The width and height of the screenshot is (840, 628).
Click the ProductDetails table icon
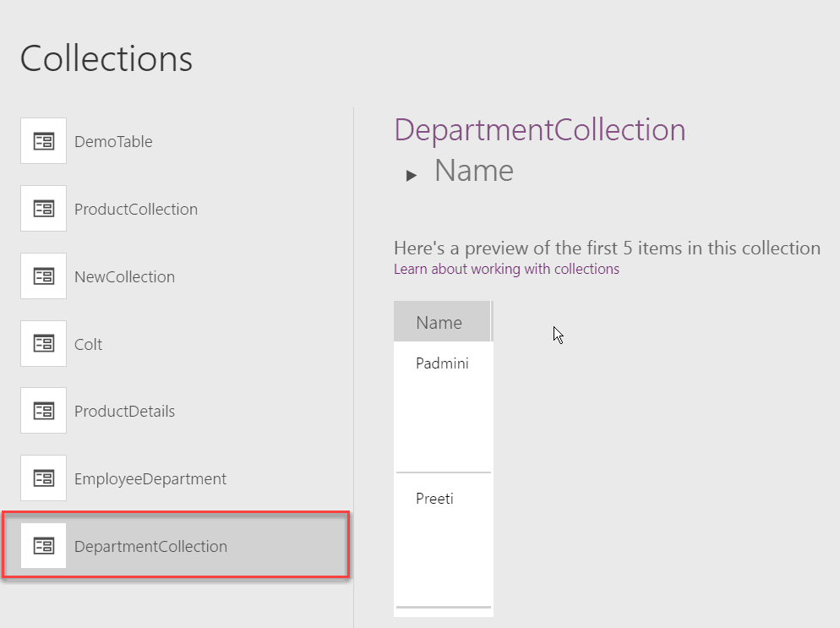(43, 411)
